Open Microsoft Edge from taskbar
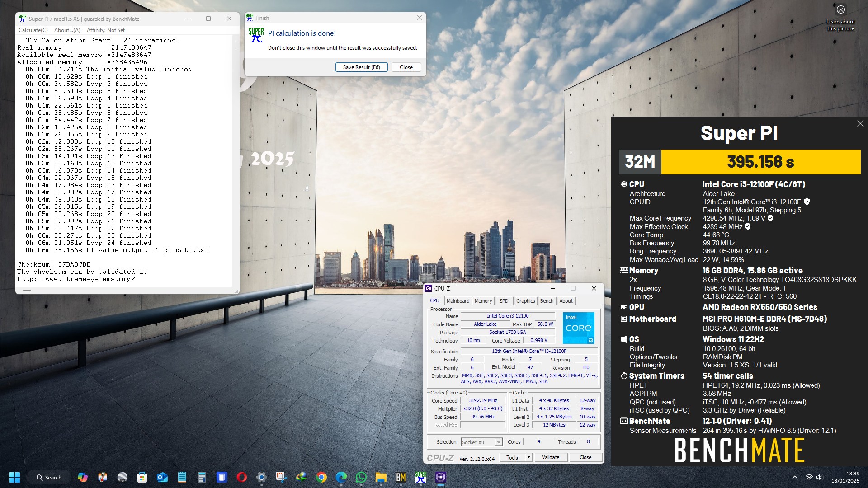 pos(341,477)
